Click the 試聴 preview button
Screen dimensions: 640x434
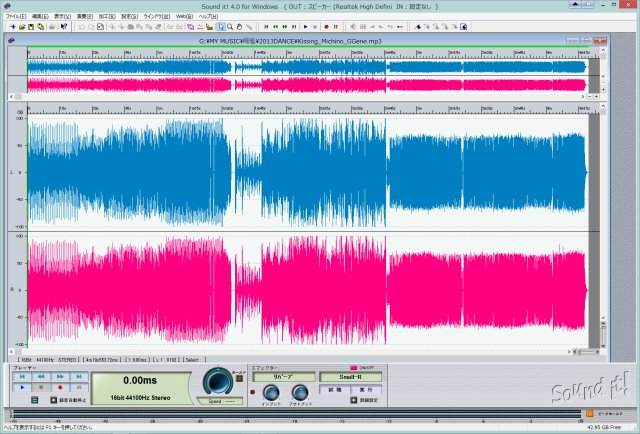[334, 390]
